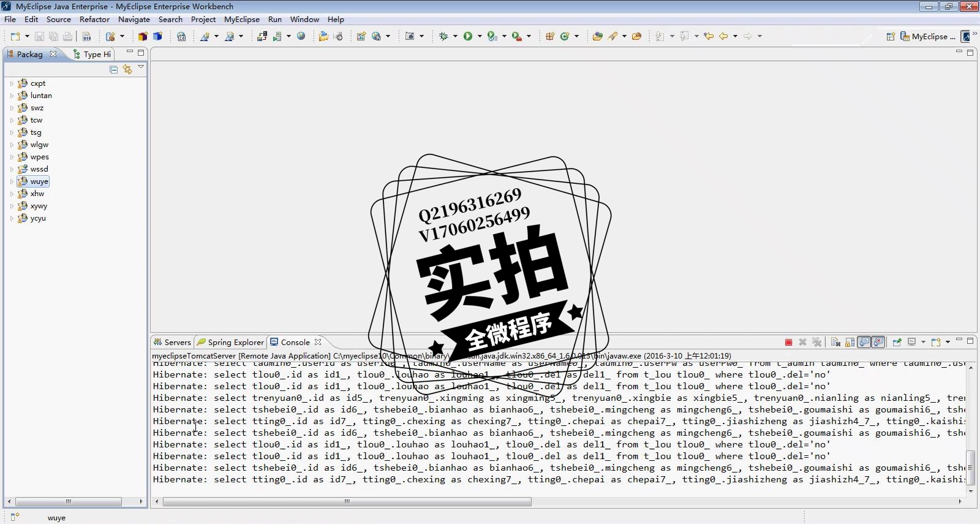This screenshot has width=980, height=524.
Task: Click the Search flashlight icon
Action: pos(612,36)
